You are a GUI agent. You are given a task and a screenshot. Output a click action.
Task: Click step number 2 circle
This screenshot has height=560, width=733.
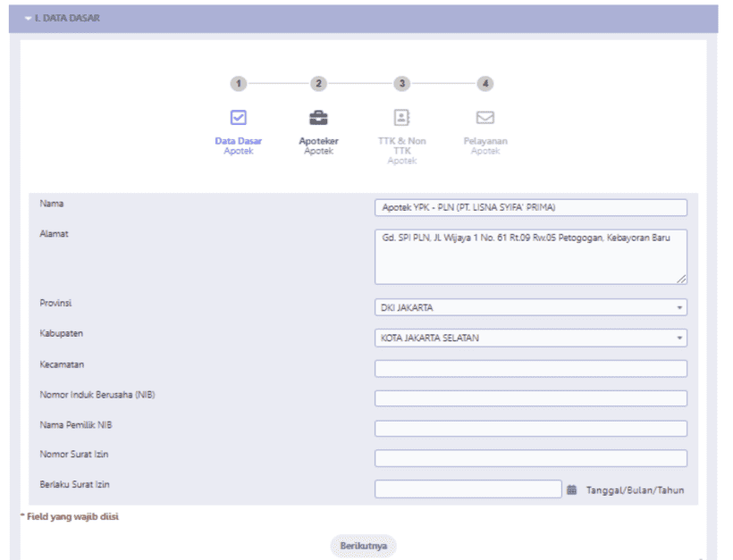tap(318, 83)
